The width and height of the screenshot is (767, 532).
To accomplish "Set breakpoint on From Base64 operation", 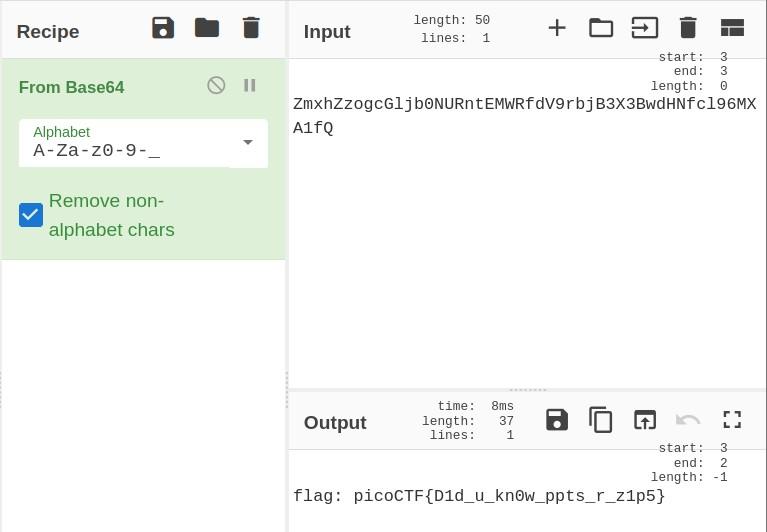I will pyautogui.click(x=250, y=86).
